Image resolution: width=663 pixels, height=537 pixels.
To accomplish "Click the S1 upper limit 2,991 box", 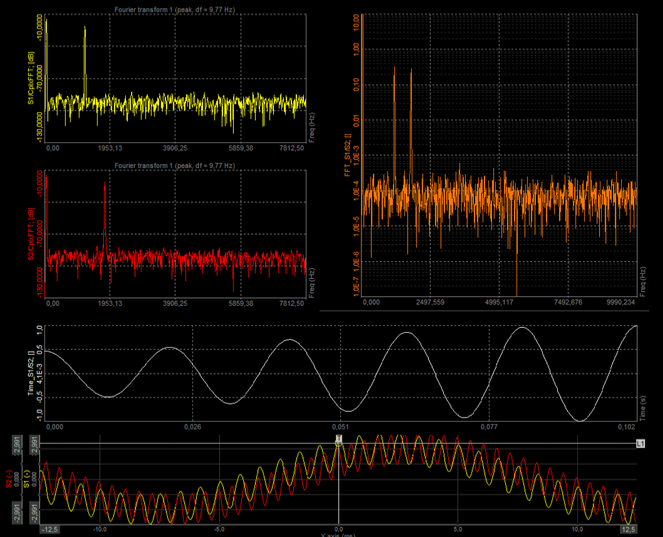I will [35, 446].
